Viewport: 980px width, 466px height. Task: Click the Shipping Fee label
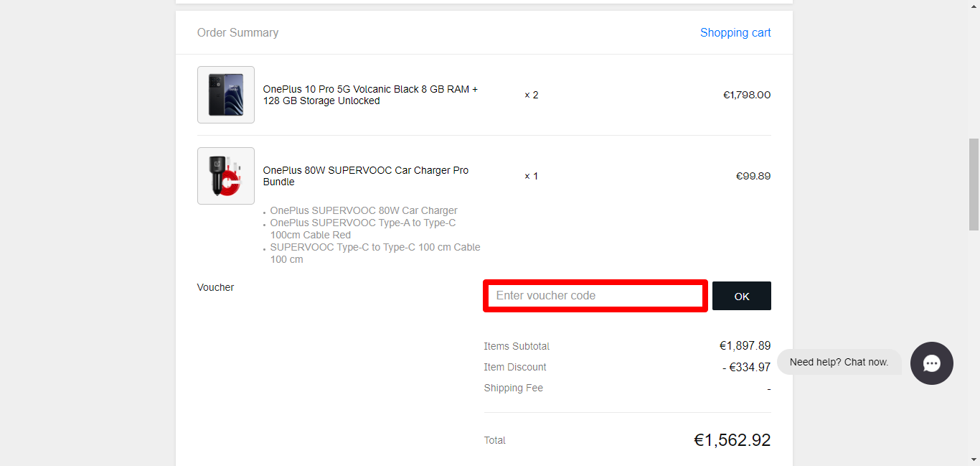(x=513, y=388)
